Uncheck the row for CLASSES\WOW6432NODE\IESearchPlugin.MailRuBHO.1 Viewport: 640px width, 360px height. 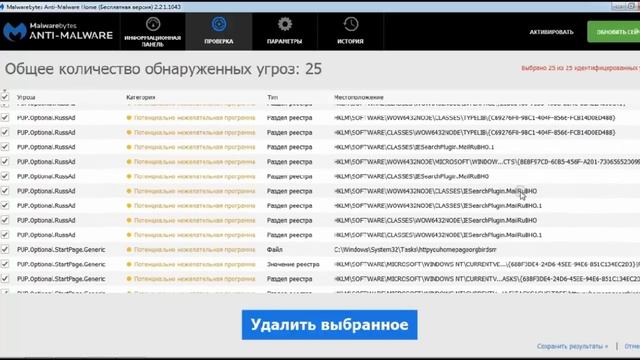pyautogui.click(x=5, y=235)
